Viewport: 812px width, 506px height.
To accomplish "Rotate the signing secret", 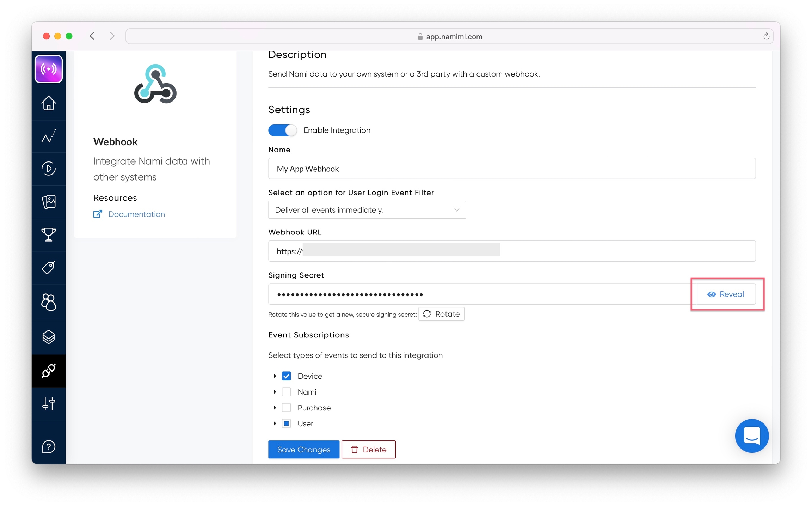I will click(441, 314).
